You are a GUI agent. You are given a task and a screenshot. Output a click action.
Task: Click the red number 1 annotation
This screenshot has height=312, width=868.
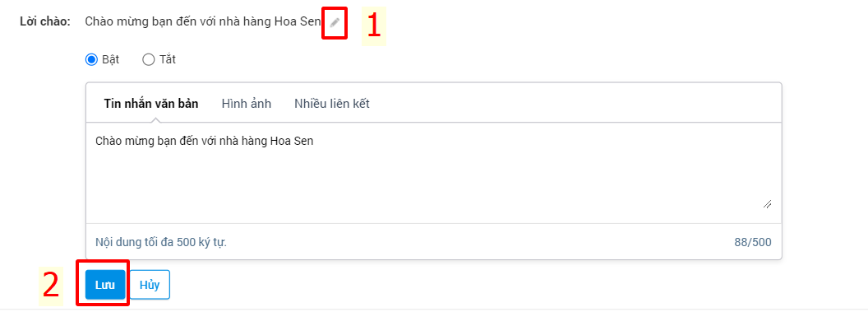[x=374, y=26]
